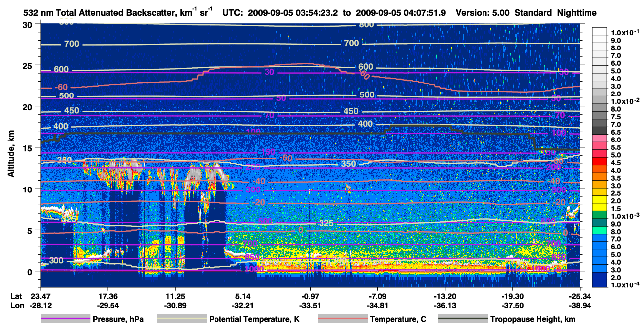The height and width of the screenshot is (330, 644).
Task: Click latitude value 5.14
Action: pyautogui.click(x=243, y=296)
